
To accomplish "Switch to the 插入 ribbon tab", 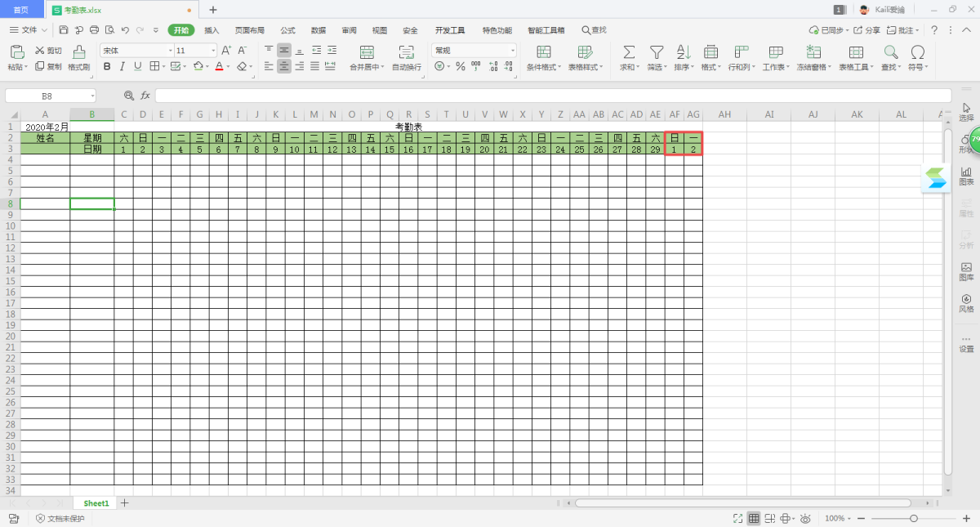I will (212, 30).
